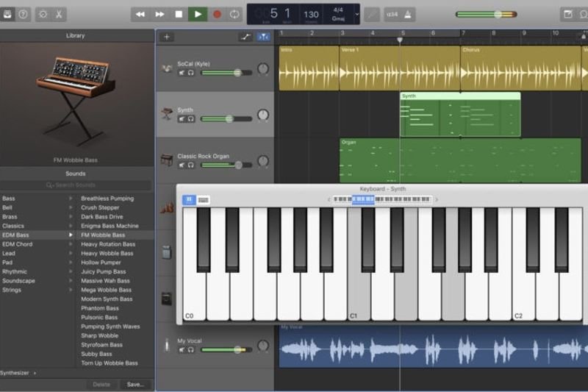Click the tuner fork icon
588x392 pixels.
coord(373,14)
